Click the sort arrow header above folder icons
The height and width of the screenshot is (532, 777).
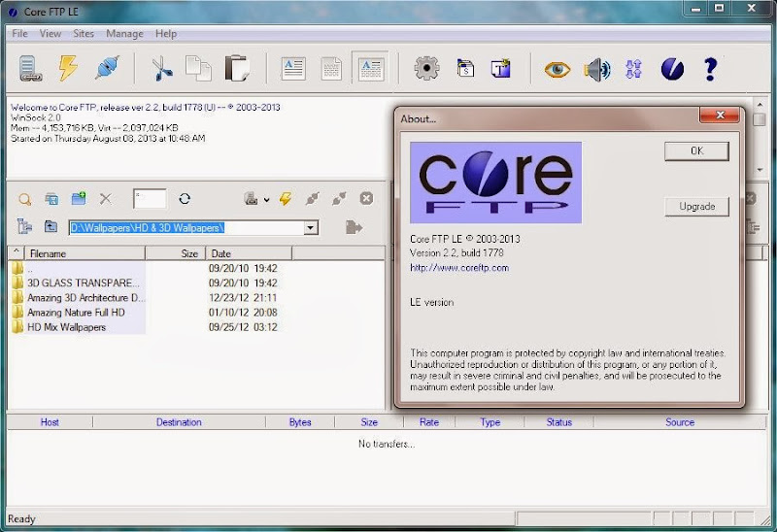(x=17, y=253)
